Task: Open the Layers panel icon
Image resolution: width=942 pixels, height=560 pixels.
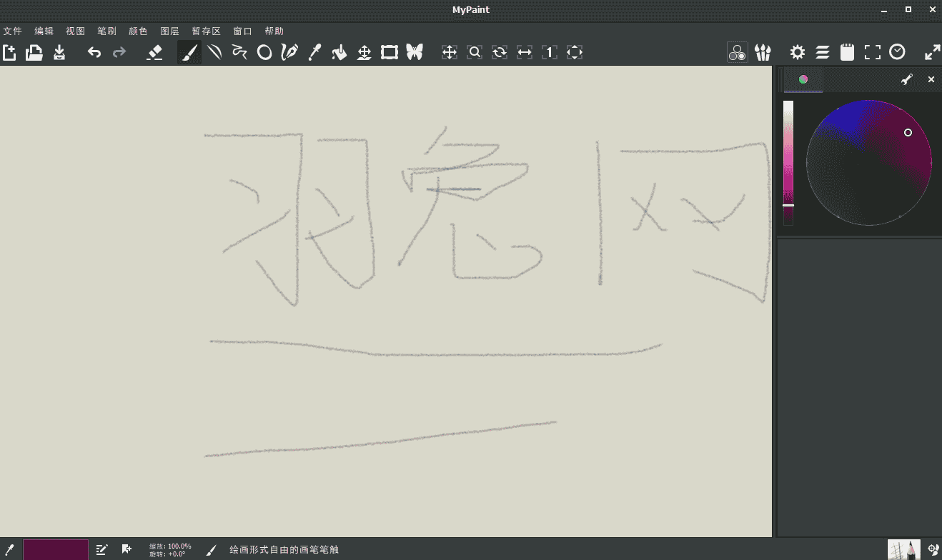Action: [823, 52]
